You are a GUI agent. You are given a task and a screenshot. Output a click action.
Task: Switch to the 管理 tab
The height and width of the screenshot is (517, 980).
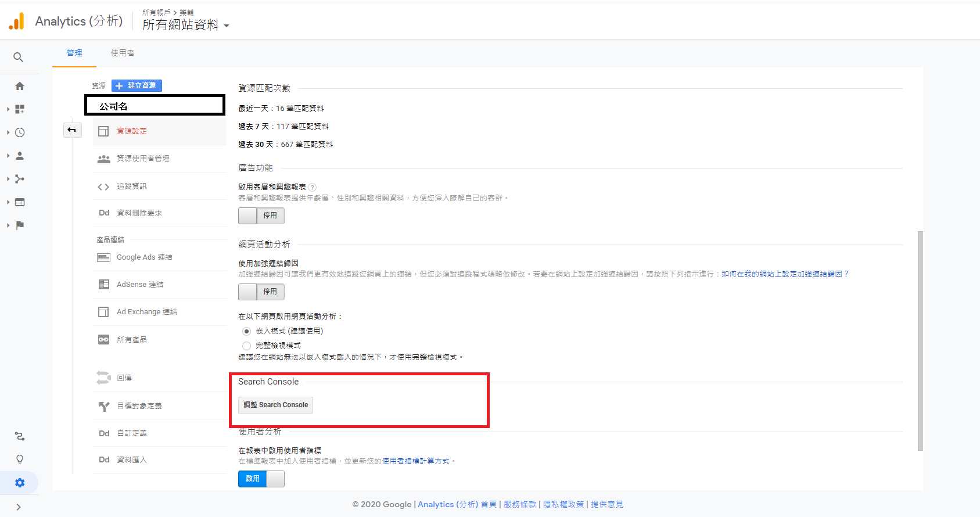pyautogui.click(x=74, y=53)
